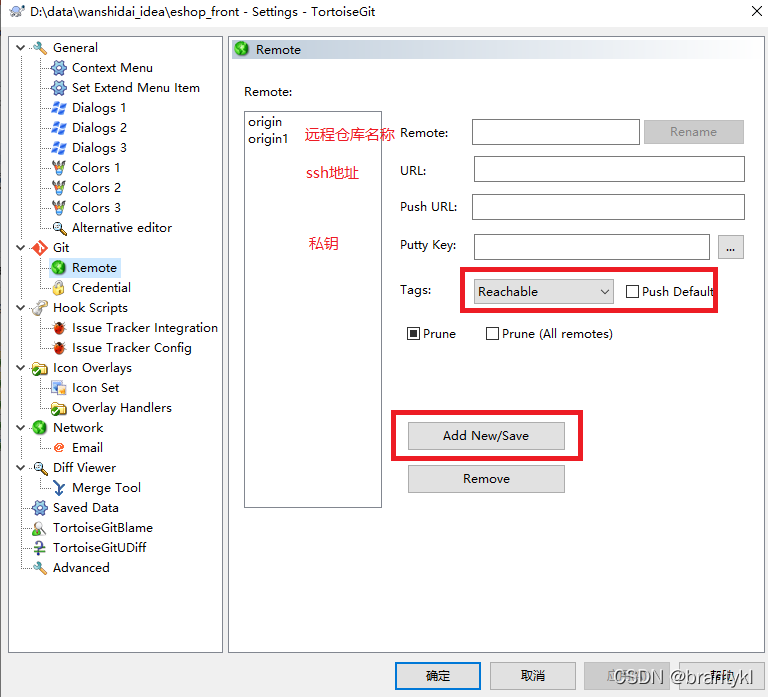
Task: Go to Issue Tracker Config page
Action: (x=132, y=348)
